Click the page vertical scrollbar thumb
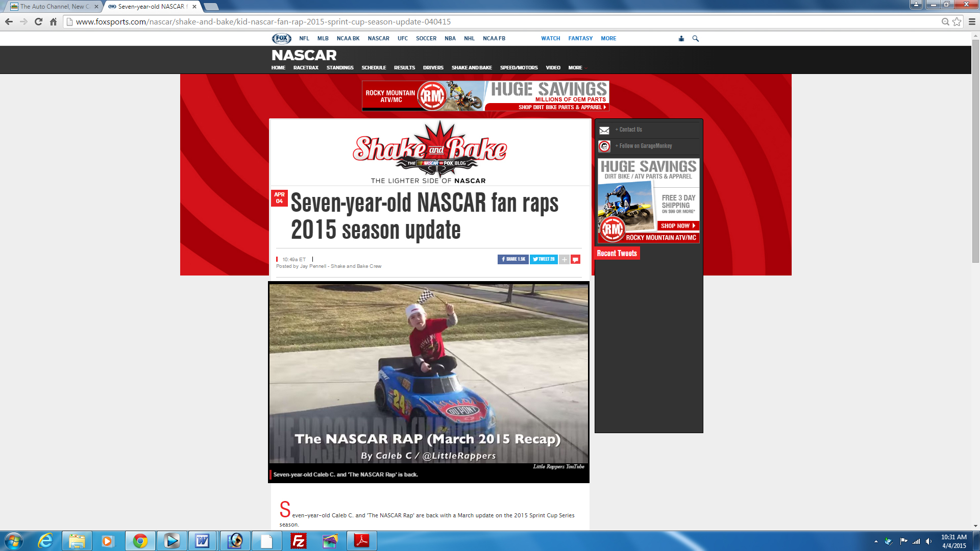This screenshot has width=980, height=551. (x=975, y=153)
